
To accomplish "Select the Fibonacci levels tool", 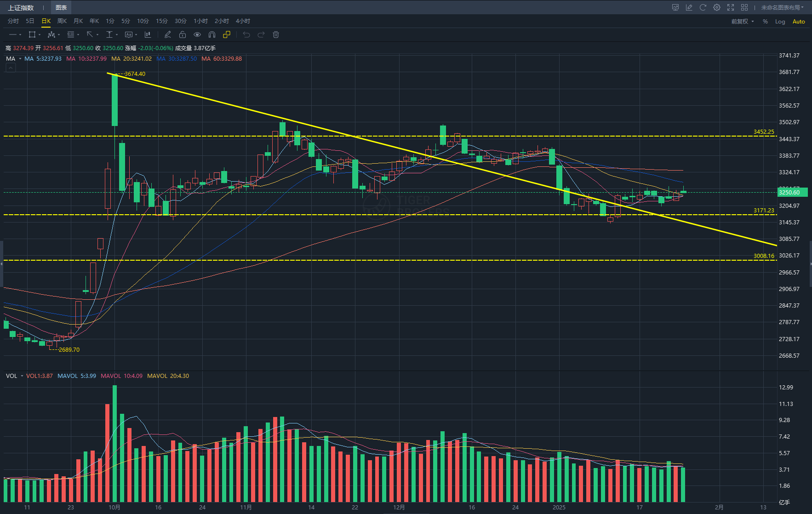I will click(70, 34).
